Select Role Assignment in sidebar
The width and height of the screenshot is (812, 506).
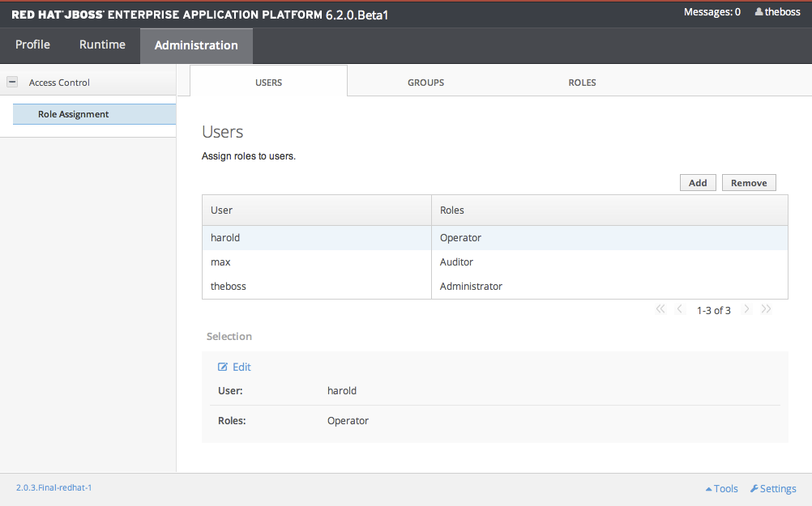coord(73,114)
